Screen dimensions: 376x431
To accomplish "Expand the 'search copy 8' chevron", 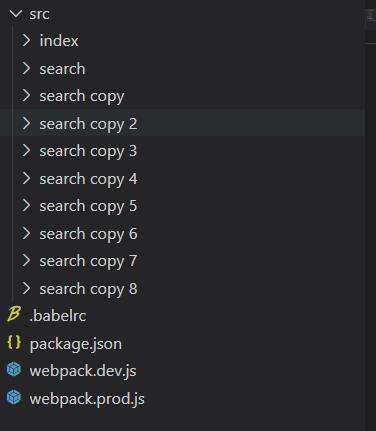I will tap(26, 288).
